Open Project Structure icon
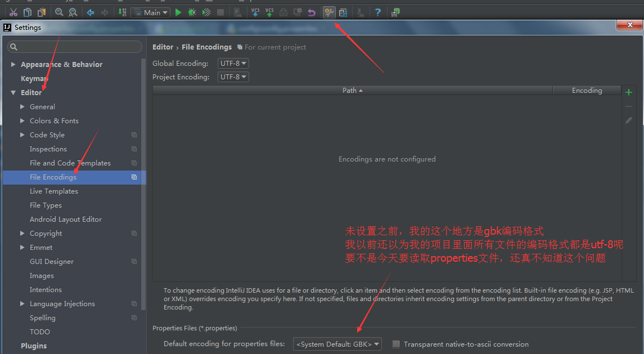Viewport: 644px width, 354px height. [x=343, y=12]
